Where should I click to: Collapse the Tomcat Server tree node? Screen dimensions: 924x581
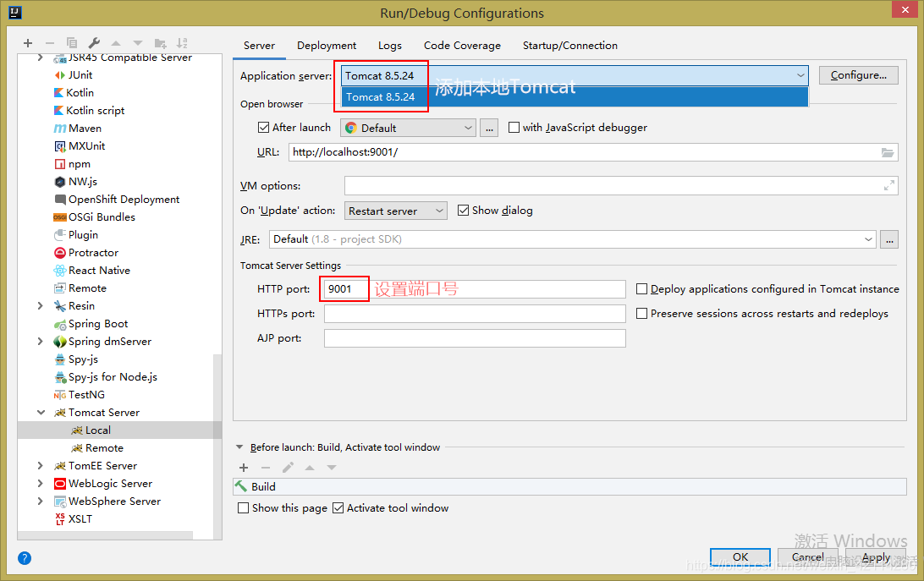(41, 413)
